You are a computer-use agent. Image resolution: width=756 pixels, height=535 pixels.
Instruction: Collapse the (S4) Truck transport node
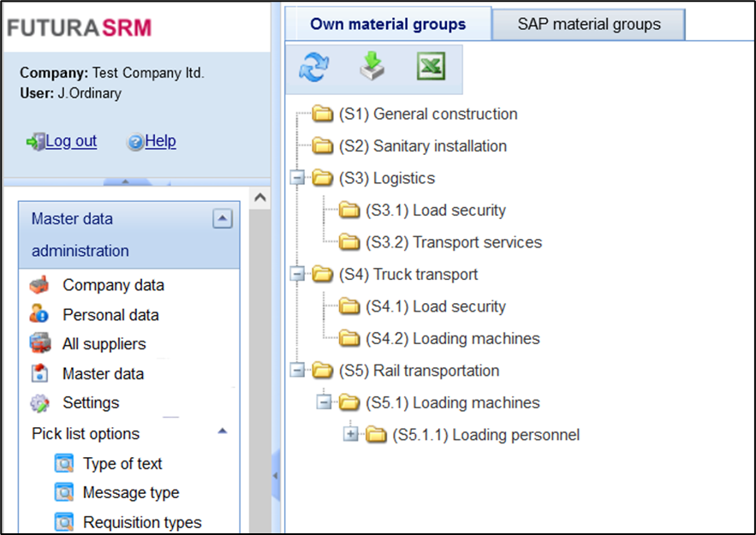297,274
